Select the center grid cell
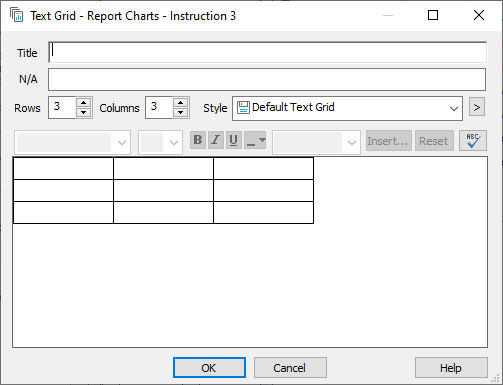This screenshot has width=503, height=385. [x=163, y=191]
